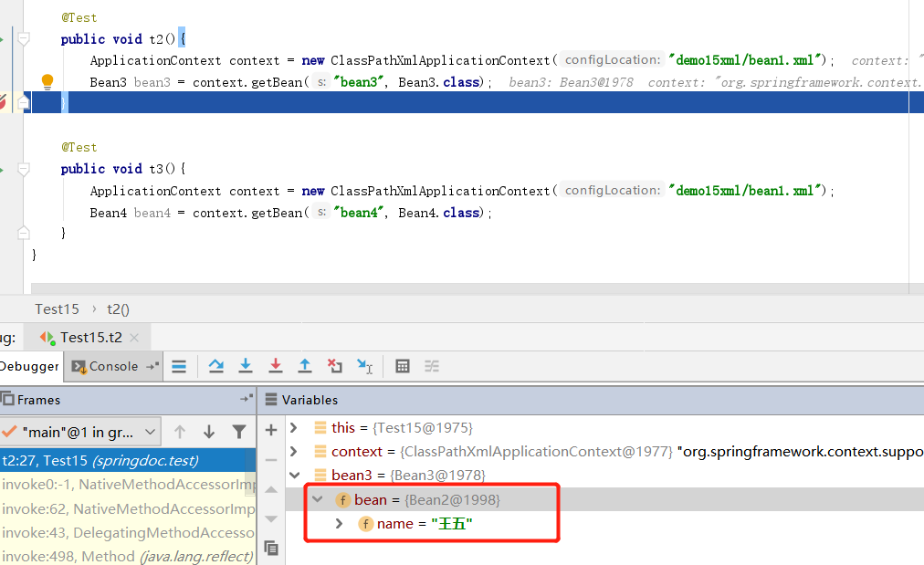Screen dimensions: 924x565
Task: Click the run gutter icon beside t2()
Action: tap(2, 39)
